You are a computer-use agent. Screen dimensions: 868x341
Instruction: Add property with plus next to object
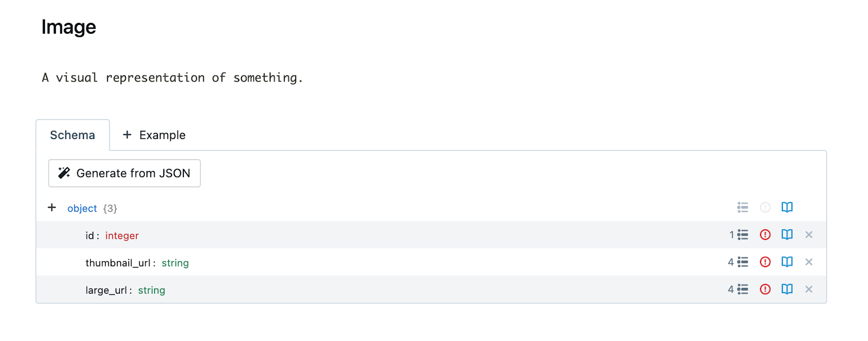point(52,207)
